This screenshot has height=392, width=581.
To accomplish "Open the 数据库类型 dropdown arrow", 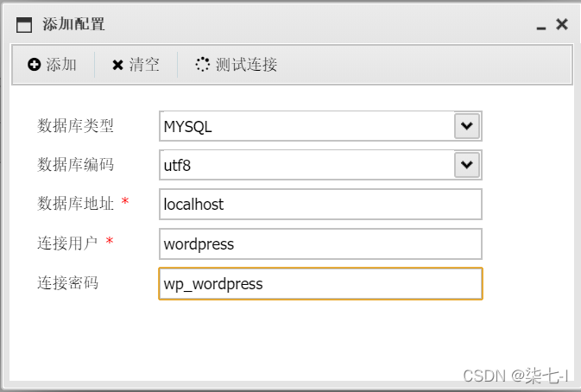I will (x=467, y=126).
